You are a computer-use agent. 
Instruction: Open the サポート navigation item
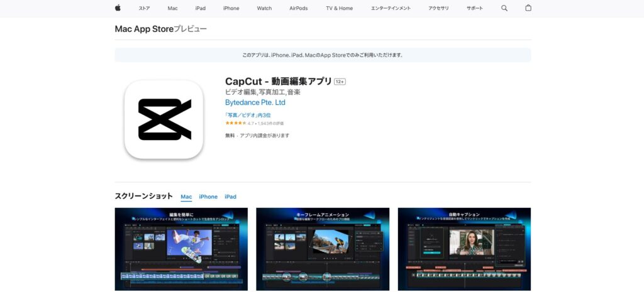point(475,8)
